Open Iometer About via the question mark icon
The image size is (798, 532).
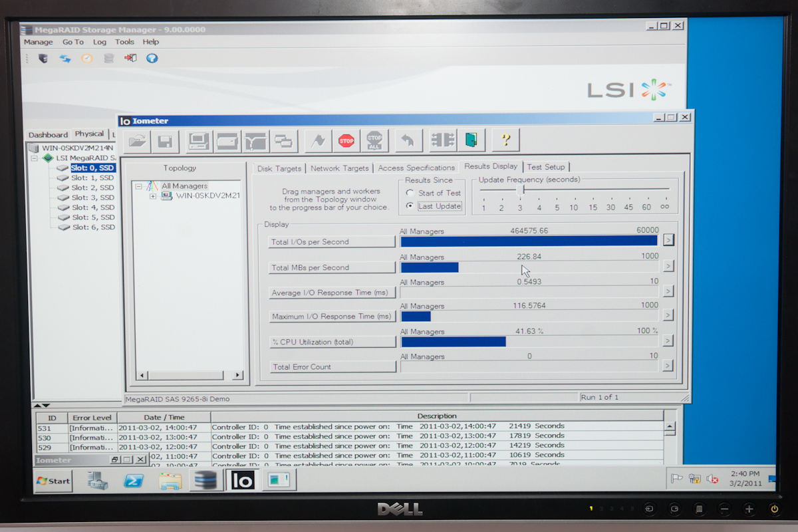click(505, 140)
